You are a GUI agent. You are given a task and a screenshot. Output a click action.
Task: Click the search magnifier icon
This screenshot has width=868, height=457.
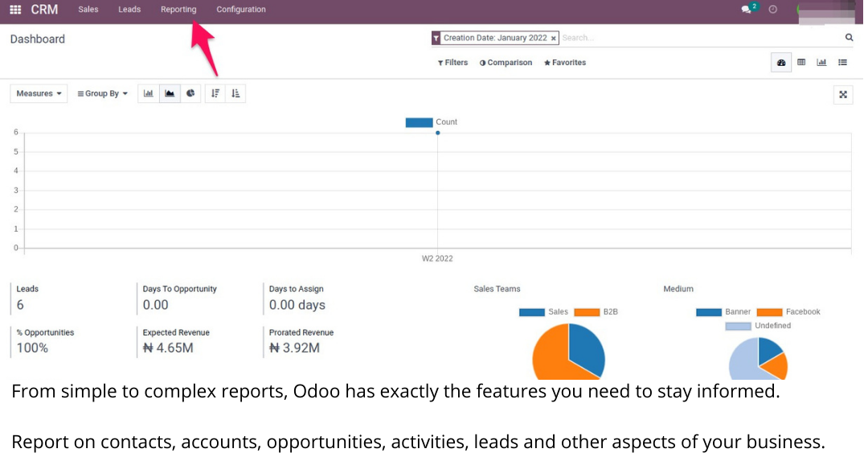click(x=849, y=38)
